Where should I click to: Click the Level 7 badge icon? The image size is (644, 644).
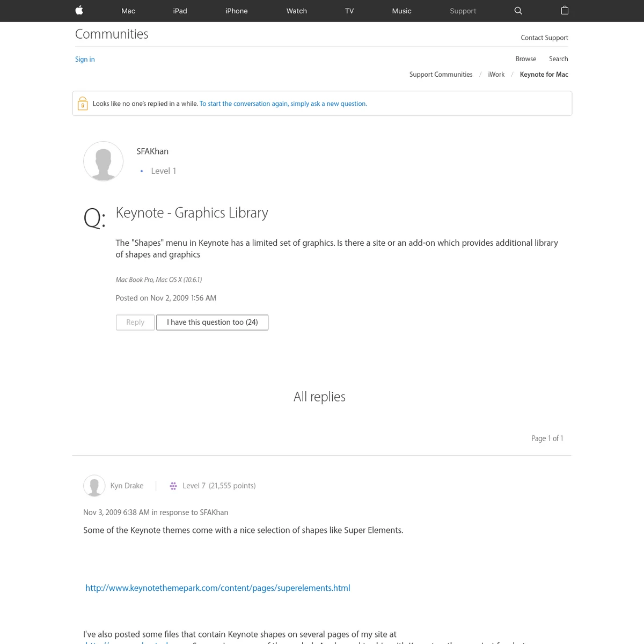coord(173,486)
